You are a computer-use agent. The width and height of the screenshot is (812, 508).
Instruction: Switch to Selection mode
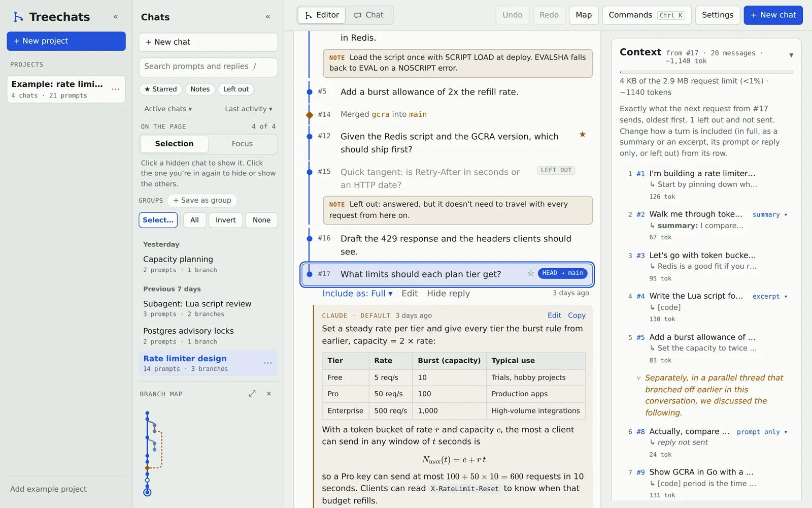coord(174,144)
